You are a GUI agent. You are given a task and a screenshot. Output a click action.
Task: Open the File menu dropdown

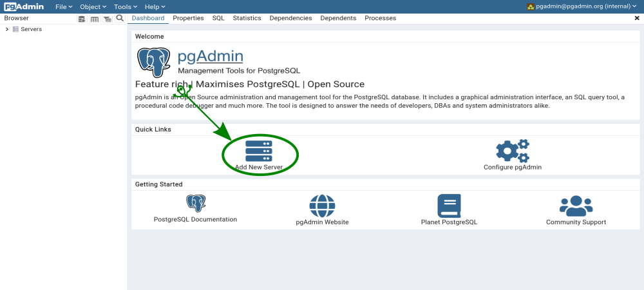(64, 6)
